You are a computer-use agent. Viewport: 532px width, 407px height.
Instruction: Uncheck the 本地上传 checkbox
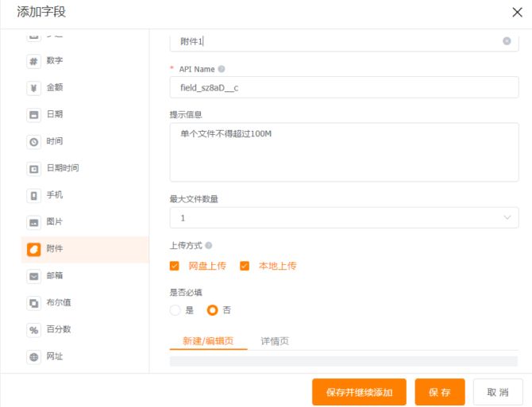coord(245,266)
